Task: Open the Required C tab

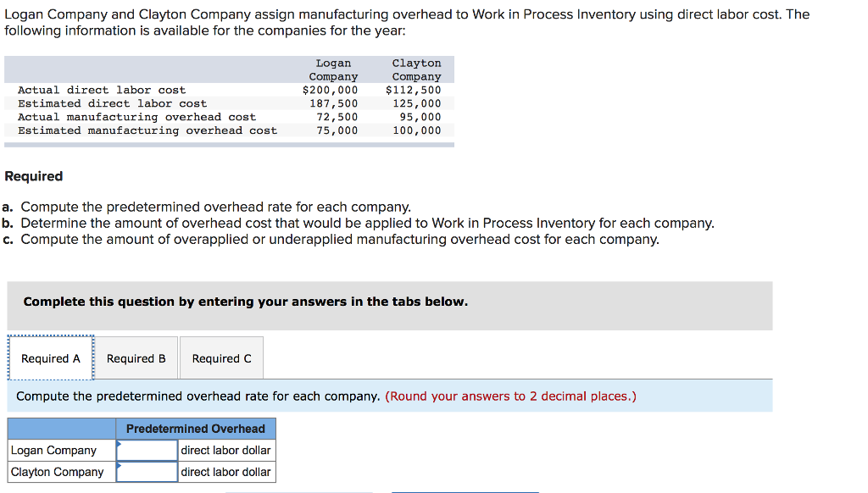Action: pos(221,357)
